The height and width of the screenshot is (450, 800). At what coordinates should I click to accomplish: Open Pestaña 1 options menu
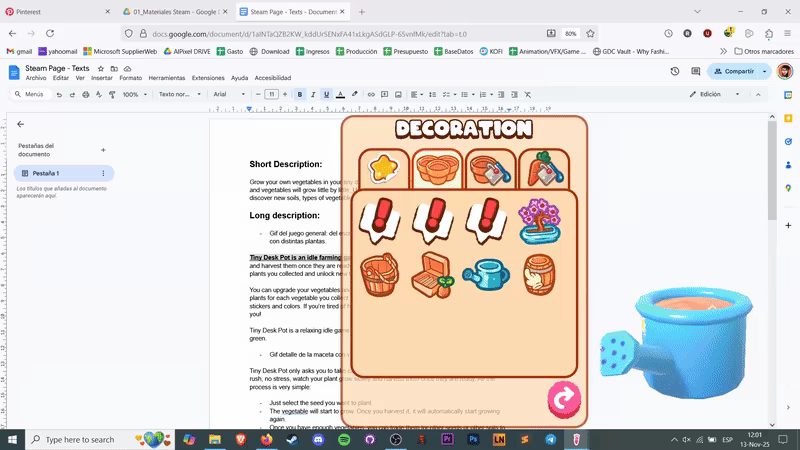[103, 173]
